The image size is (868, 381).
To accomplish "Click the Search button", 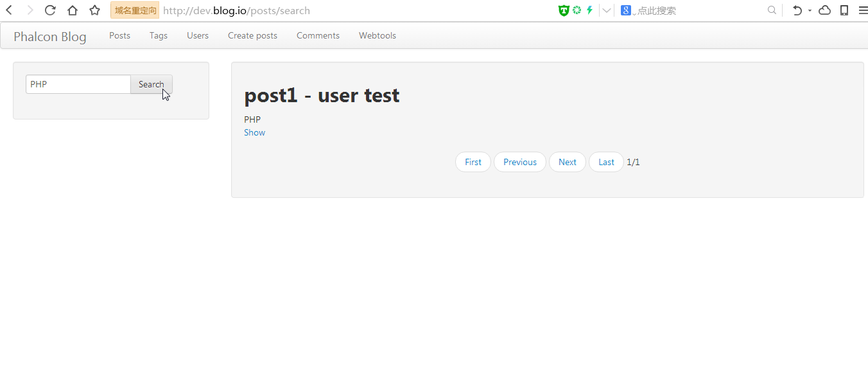I will (152, 84).
